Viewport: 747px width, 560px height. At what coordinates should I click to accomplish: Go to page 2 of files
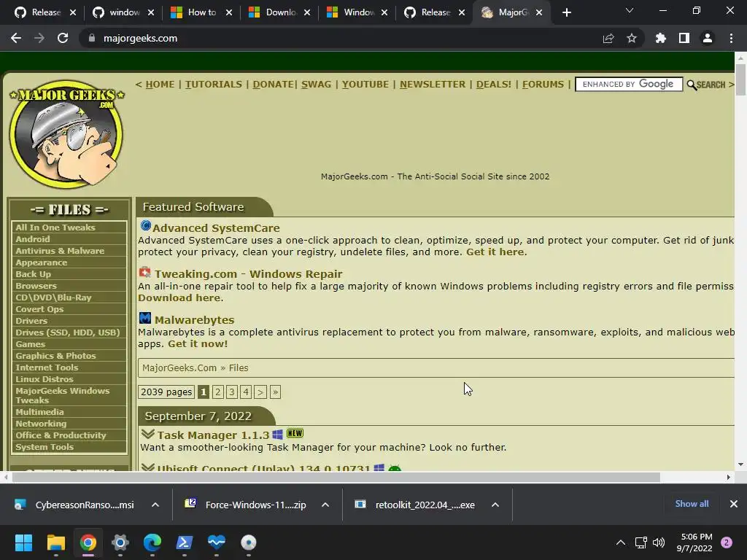(x=217, y=392)
